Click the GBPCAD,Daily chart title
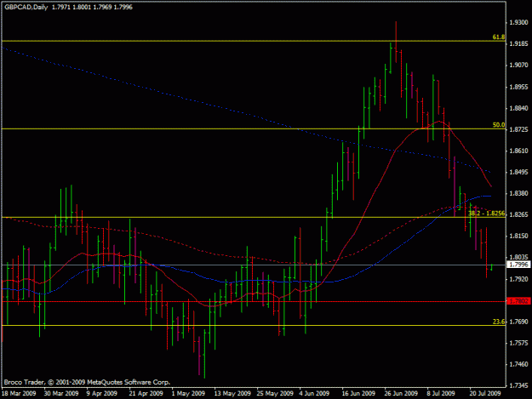 pos(26,7)
